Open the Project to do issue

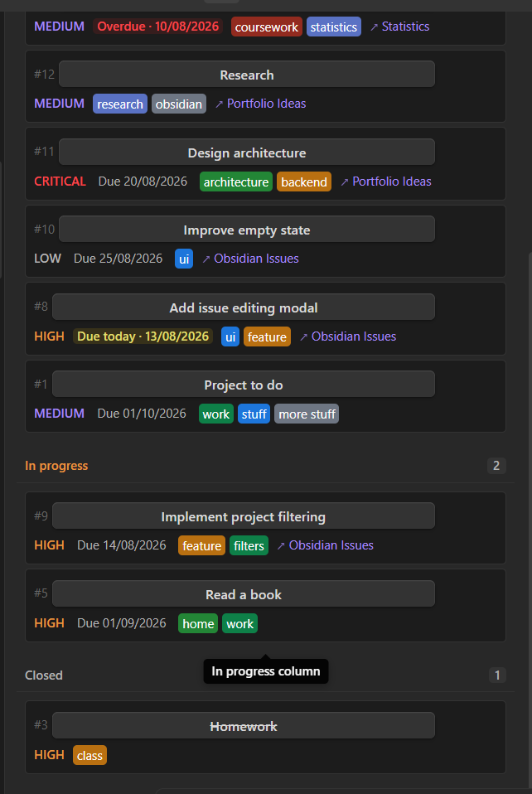pos(244,385)
